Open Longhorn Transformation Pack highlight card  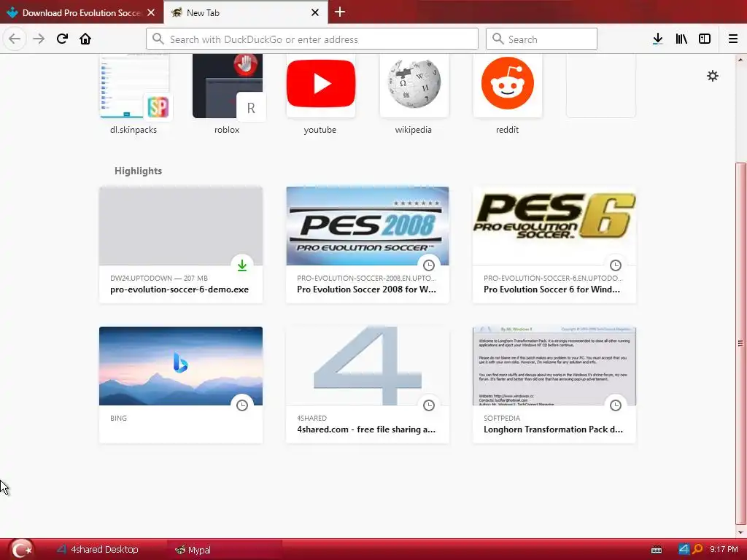click(x=554, y=385)
